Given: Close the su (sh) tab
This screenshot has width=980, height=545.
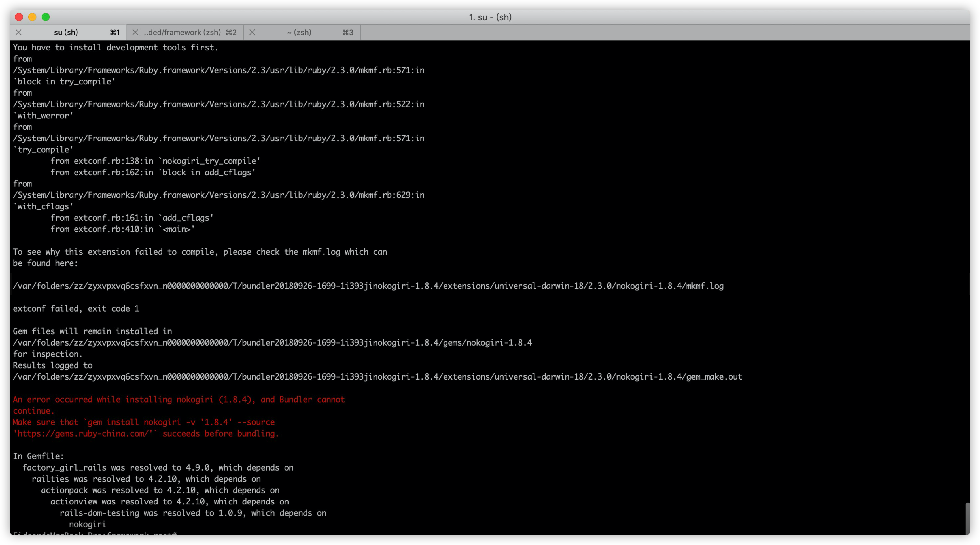Looking at the screenshot, I should pyautogui.click(x=18, y=32).
